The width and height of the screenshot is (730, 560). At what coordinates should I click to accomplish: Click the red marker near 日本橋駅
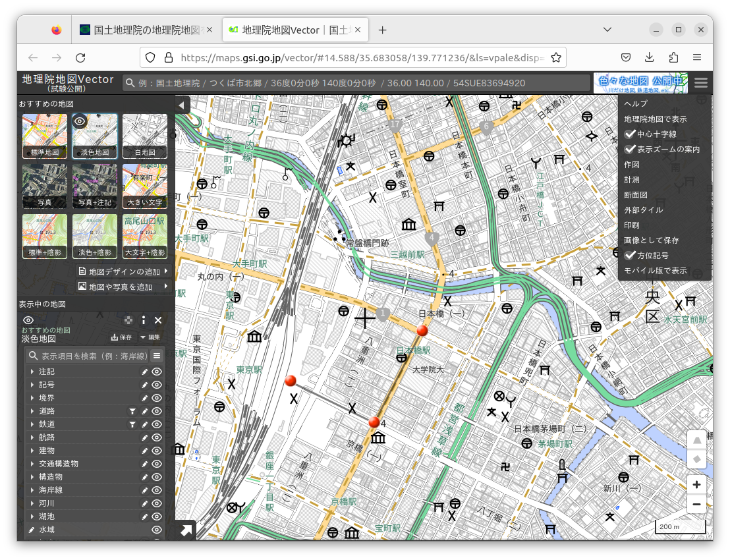pos(422,331)
